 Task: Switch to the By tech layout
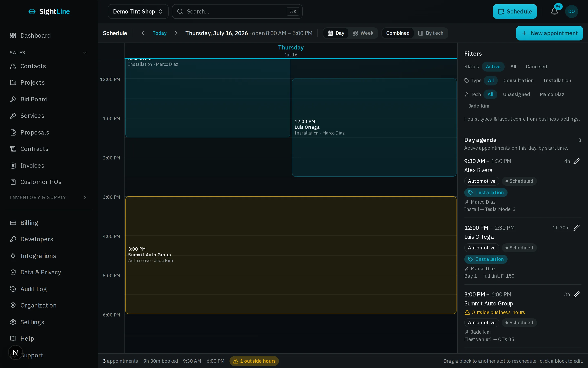tap(431, 33)
